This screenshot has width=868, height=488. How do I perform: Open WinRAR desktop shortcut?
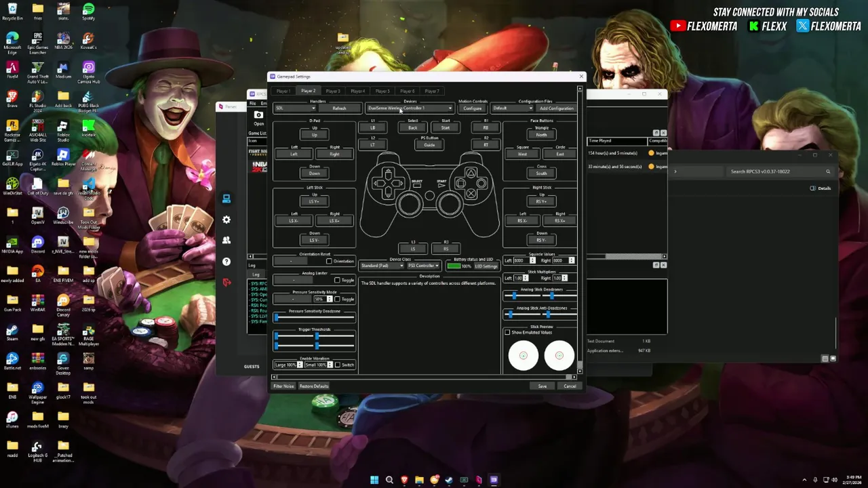click(38, 303)
